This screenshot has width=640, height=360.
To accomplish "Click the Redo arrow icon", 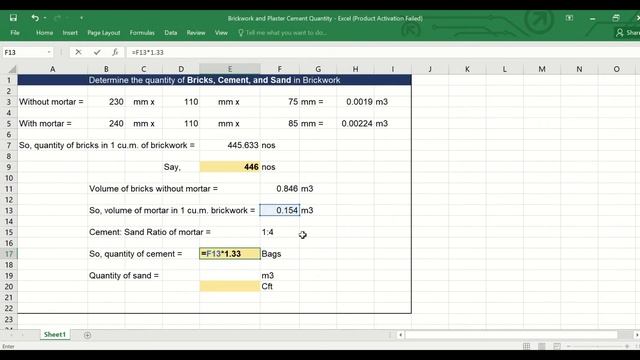I will (57, 18).
